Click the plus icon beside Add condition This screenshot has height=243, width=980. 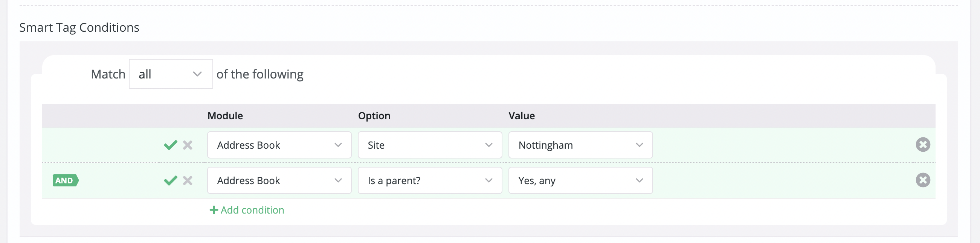[214, 210]
